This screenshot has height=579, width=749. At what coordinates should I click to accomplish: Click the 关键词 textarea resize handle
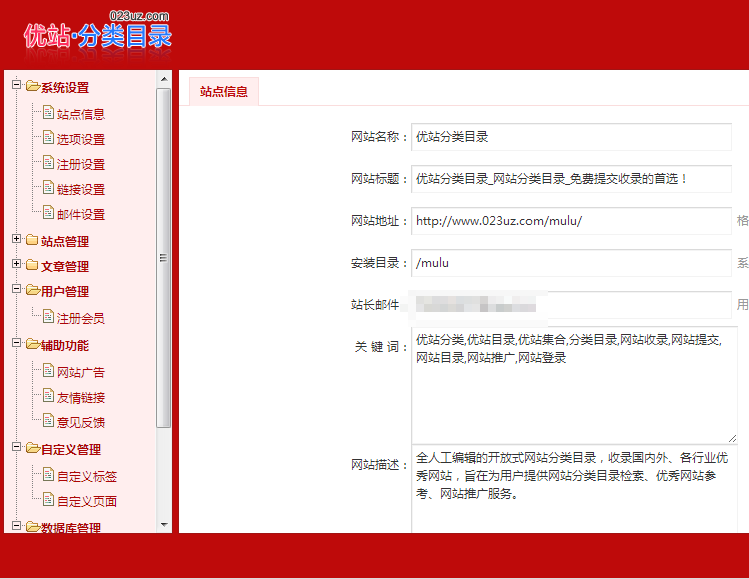tap(733, 439)
